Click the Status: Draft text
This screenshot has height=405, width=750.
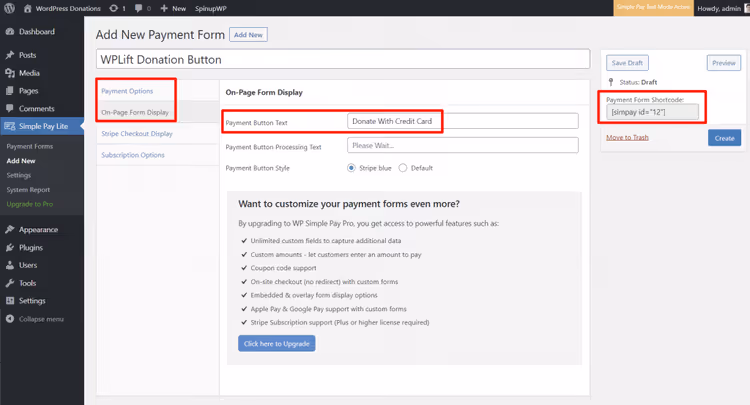638,82
